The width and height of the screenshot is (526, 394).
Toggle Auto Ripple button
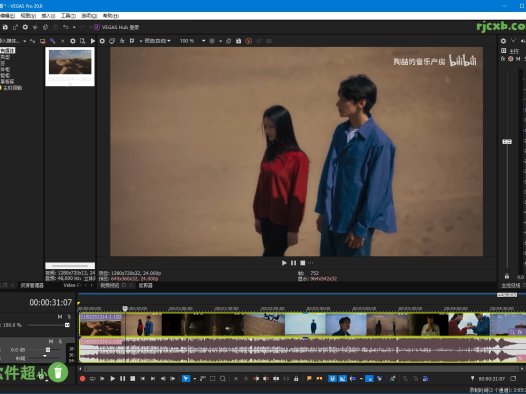353,379
